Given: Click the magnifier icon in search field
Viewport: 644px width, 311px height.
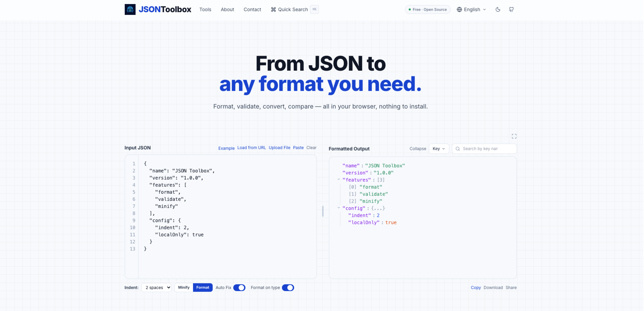Looking at the screenshot, I should click(458, 149).
